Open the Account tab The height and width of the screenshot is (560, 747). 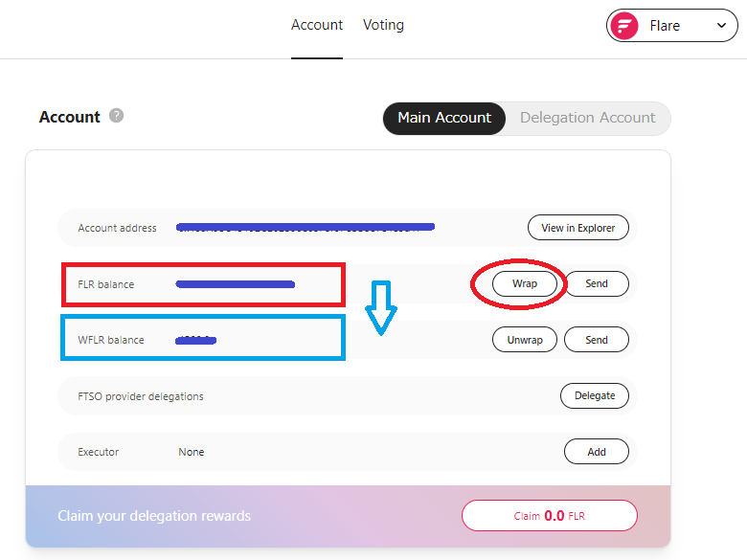[x=317, y=25]
